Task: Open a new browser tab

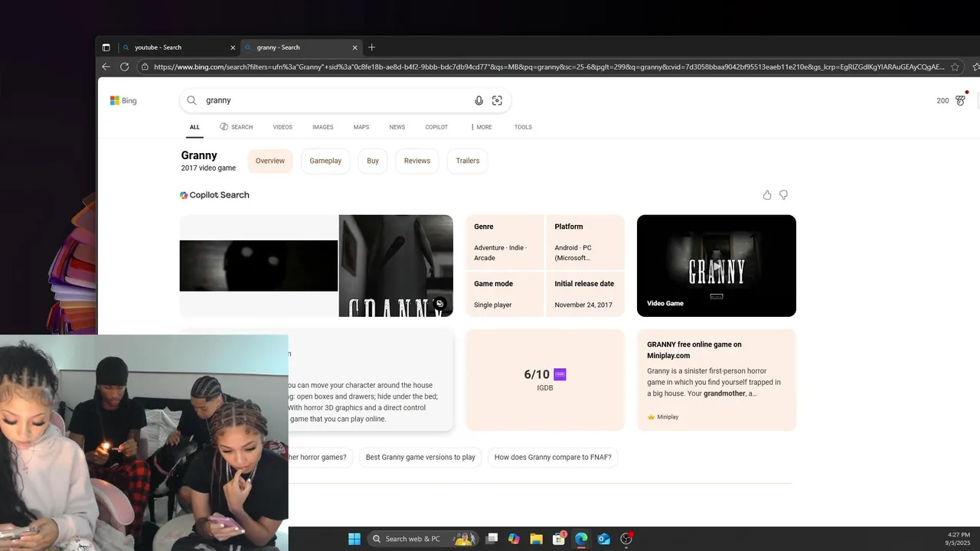Action: [x=372, y=47]
